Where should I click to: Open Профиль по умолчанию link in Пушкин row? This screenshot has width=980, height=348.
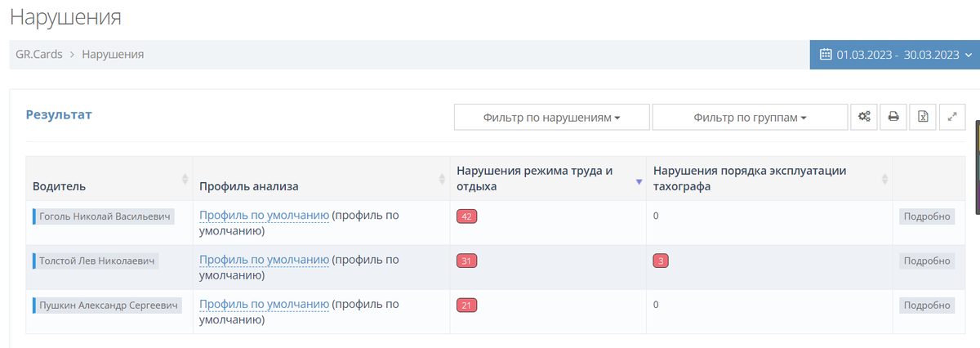click(x=264, y=304)
